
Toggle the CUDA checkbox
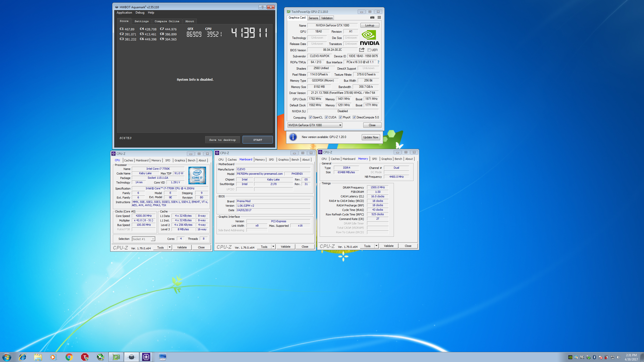click(326, 117)
